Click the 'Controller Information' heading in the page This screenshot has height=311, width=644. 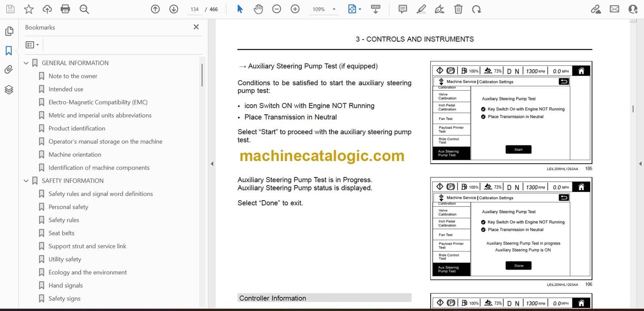(x=273, y=298)
